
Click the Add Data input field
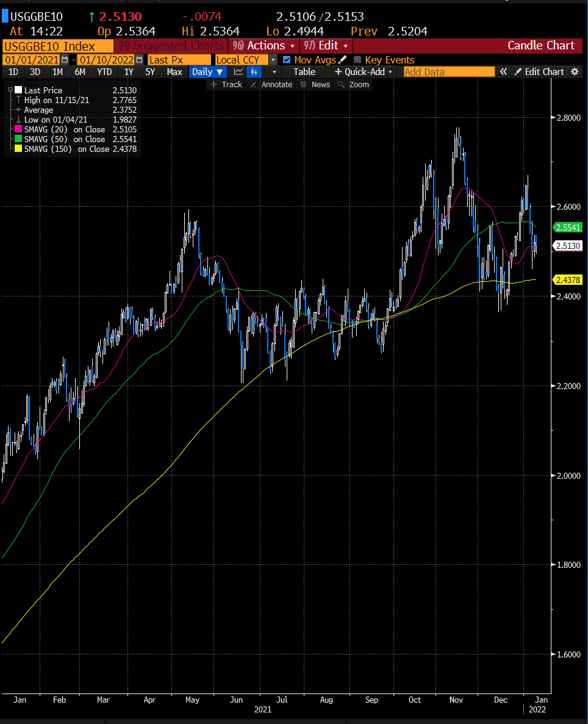tap(448, 72)
